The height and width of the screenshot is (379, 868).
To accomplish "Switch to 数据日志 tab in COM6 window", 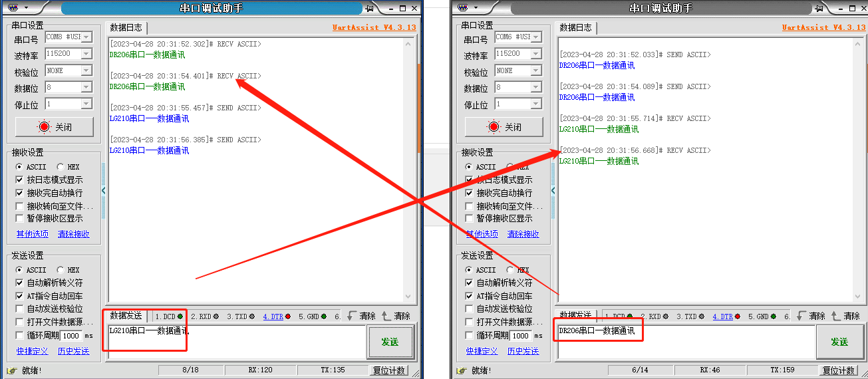I will point(575,28).
